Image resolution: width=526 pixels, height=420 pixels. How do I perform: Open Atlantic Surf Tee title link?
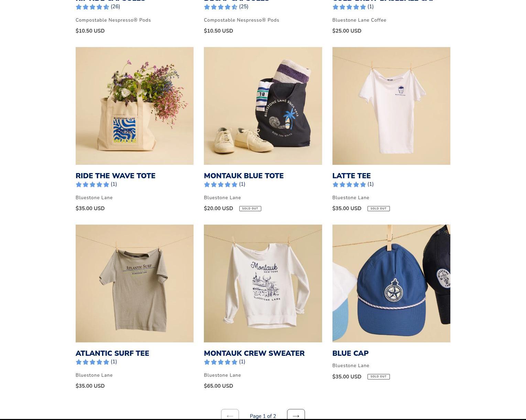point(112,353)
